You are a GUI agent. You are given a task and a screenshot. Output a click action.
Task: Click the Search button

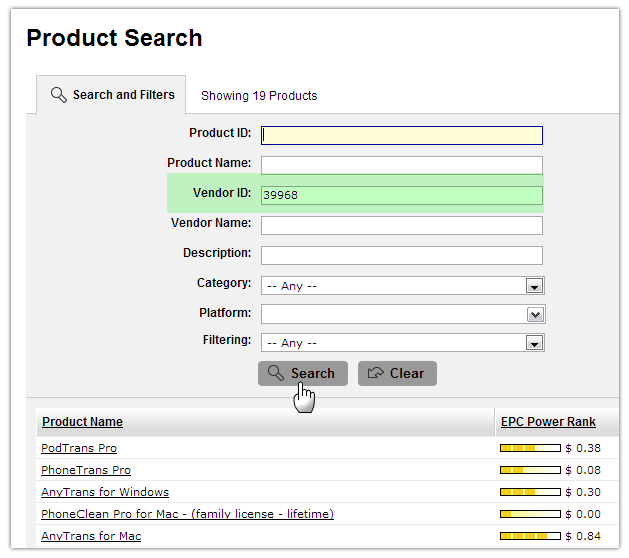(303, 373)
